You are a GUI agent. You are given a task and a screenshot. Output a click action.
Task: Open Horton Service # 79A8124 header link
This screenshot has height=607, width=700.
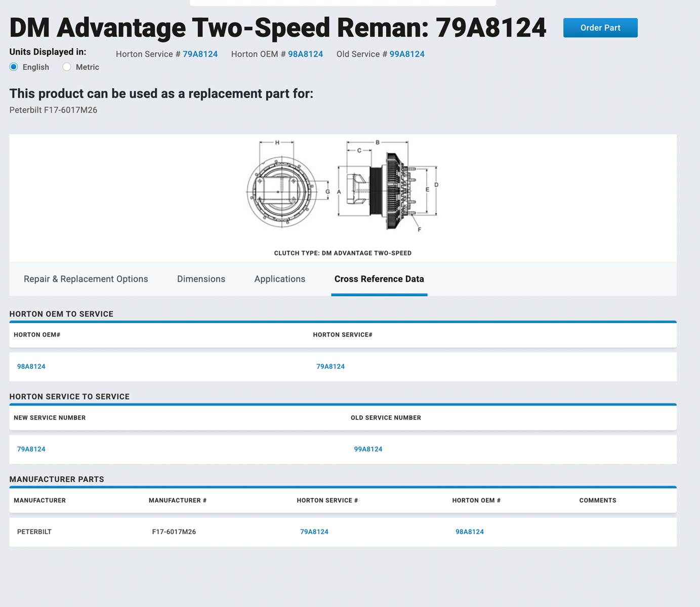200,54
